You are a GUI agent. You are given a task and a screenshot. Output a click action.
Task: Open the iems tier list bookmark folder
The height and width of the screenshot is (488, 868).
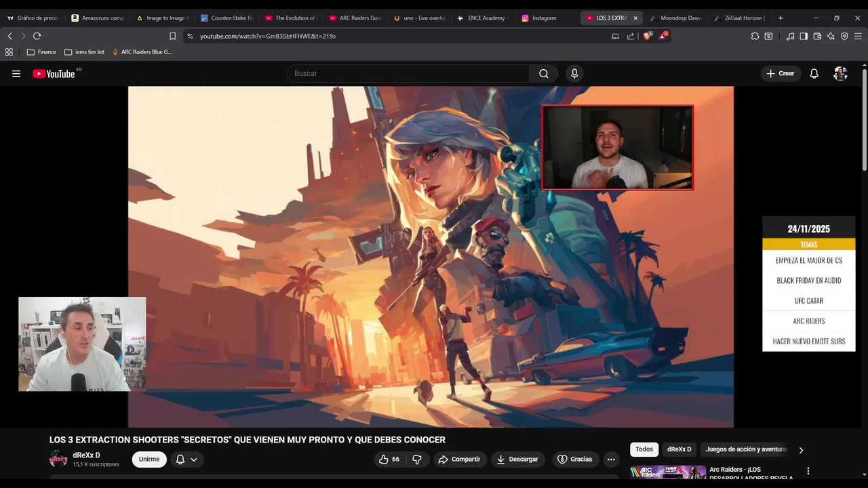[84, 52]
